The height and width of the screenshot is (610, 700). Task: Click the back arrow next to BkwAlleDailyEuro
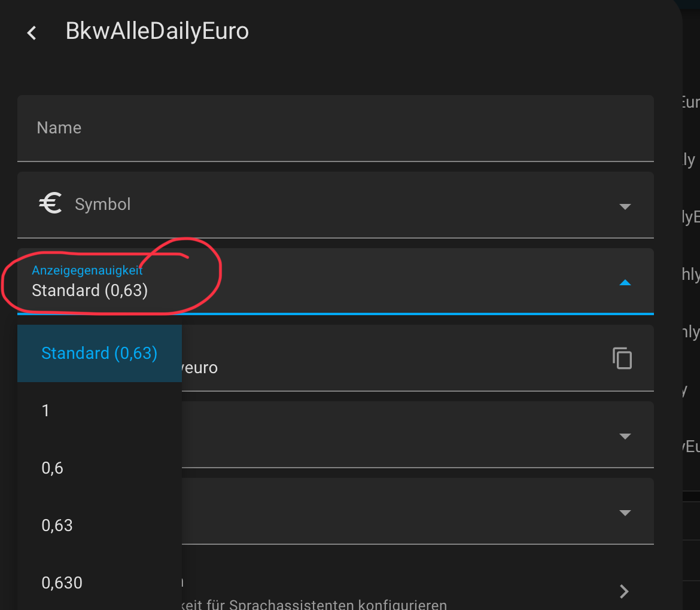32,33
